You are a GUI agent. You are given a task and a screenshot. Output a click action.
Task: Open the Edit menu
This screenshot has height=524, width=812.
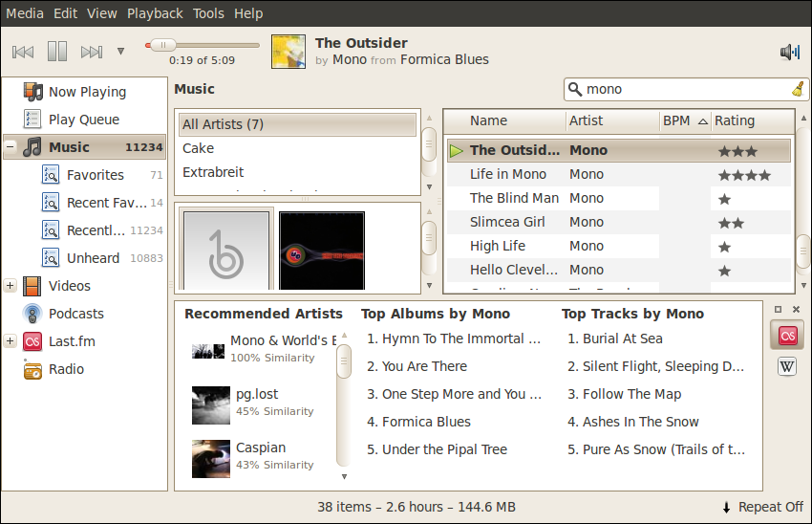click(65, 13)
